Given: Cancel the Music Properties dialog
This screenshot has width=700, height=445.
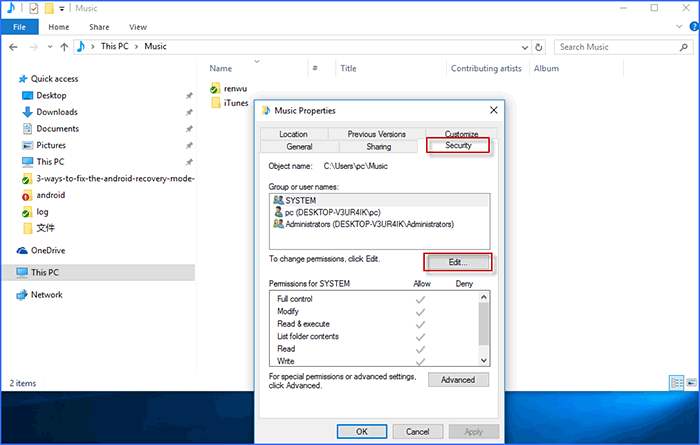Looking at the screenshot, I should [x=417, y=432].
